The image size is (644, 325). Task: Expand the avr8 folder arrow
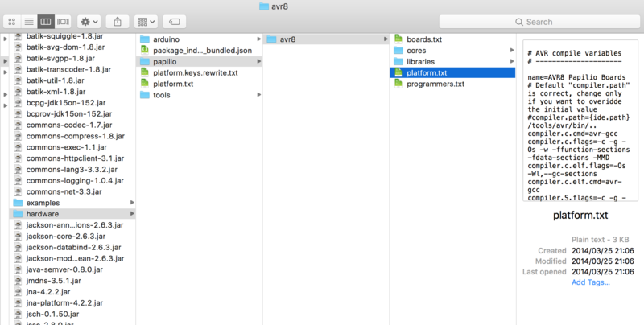386,39
